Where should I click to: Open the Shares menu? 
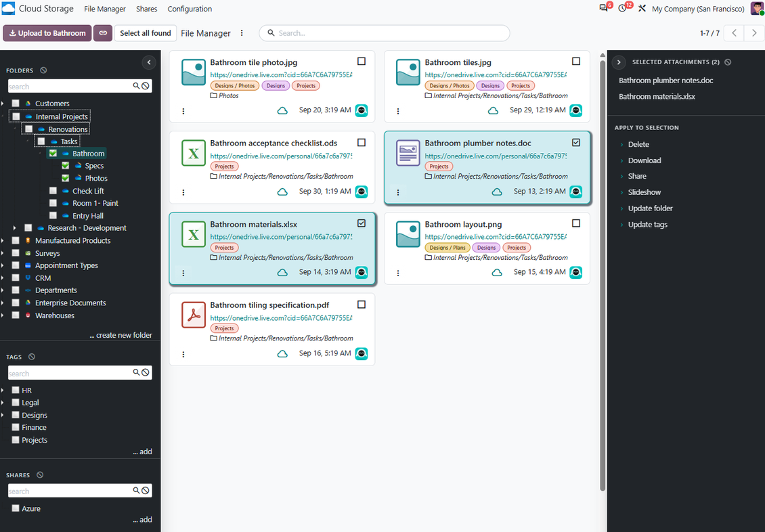(146, 9)
